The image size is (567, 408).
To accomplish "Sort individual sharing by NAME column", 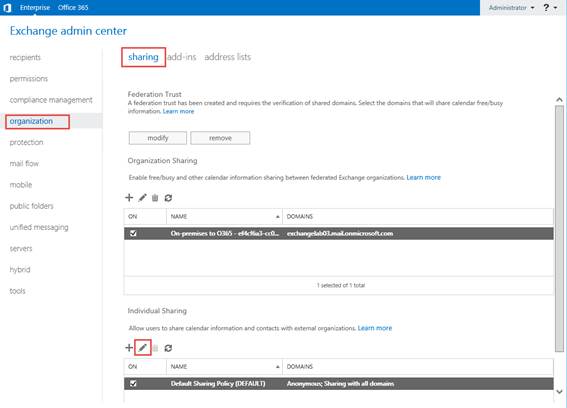I will tap(224, 366).
